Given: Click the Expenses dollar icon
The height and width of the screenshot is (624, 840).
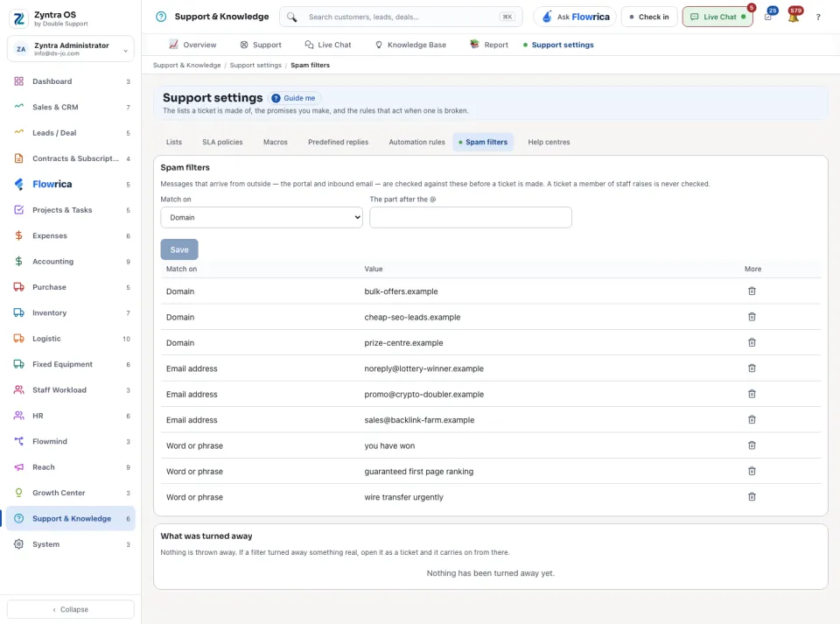Looking at the screenshot, I should 18,235.
